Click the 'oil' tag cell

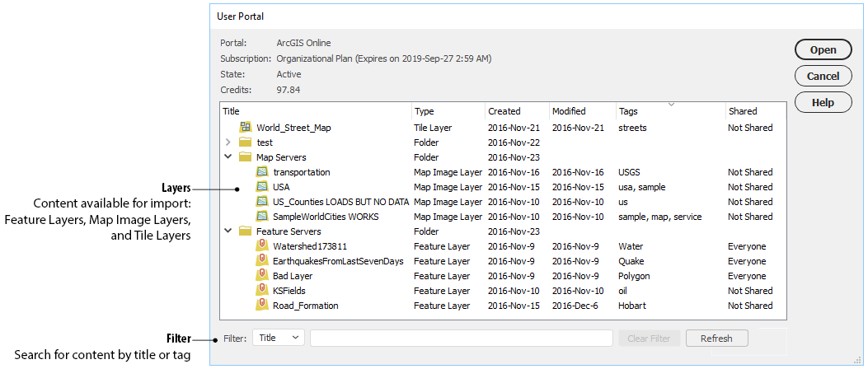click(623, 291)
